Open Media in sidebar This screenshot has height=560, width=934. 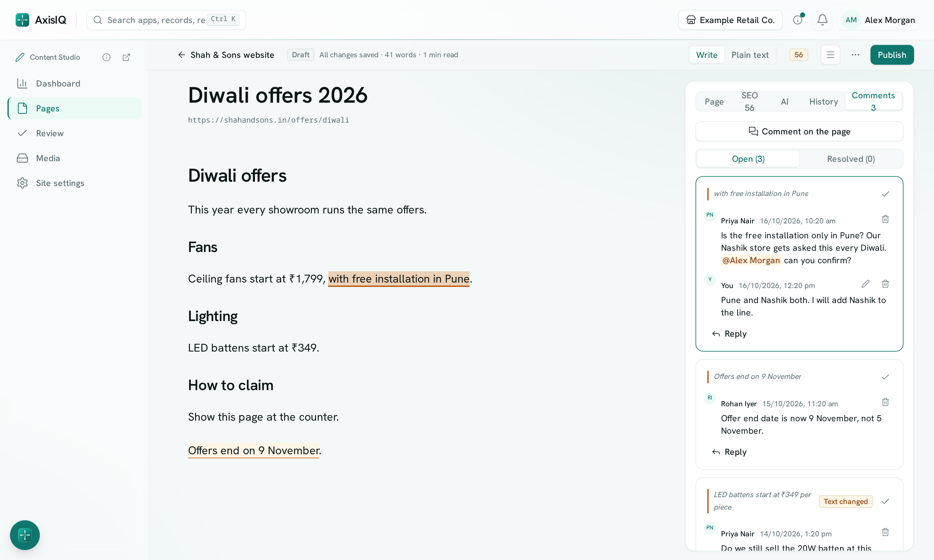click(74, 158)
